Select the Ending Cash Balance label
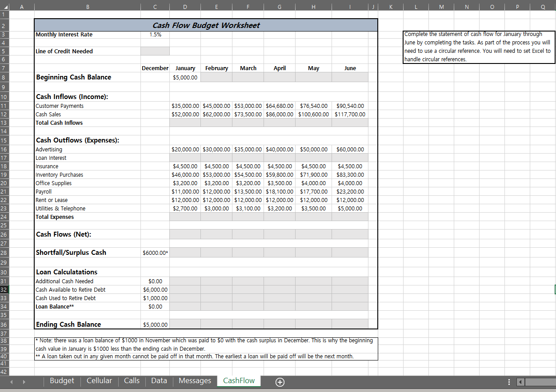 [x=68, y=325]
